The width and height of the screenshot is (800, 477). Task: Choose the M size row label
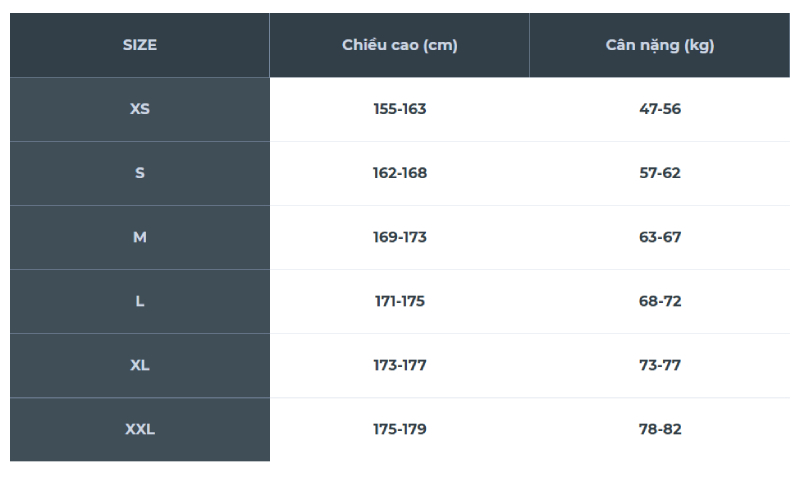140,237
